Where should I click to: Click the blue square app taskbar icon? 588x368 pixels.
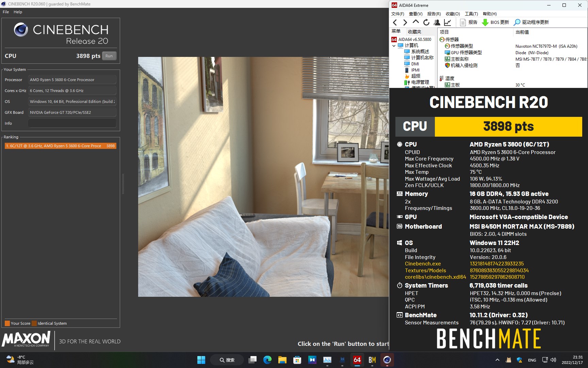pos(312,360)
